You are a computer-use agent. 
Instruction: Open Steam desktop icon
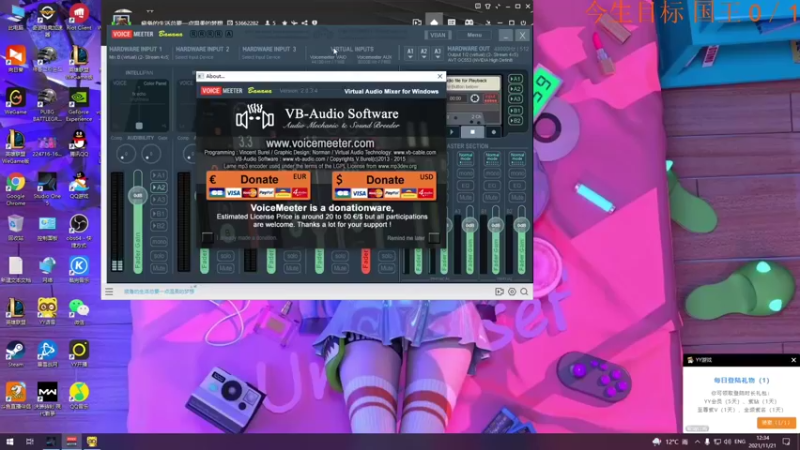click(16, 355)
